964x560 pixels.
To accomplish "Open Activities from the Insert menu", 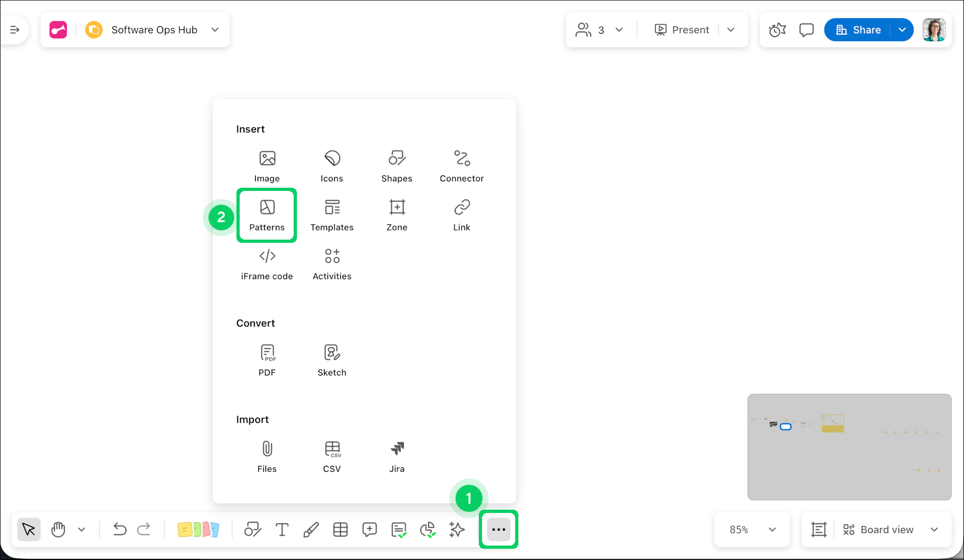I will pos(332,264).
